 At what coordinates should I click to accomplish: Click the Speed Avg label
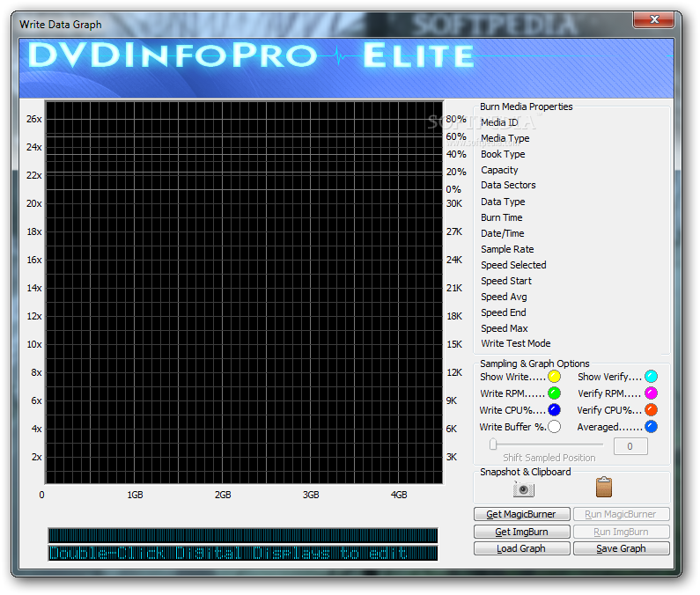504,297
